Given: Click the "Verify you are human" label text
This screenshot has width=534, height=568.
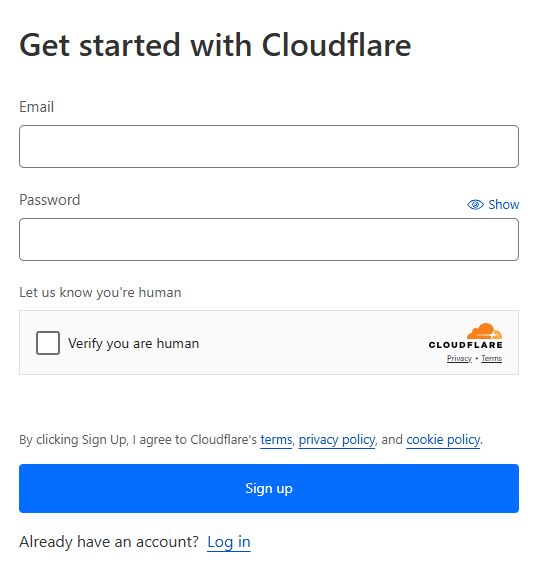Looking at the screenshot, I should (134, 343).
